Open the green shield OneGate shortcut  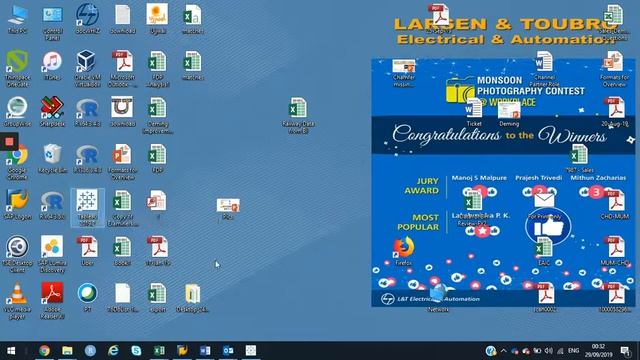point(17,69)
